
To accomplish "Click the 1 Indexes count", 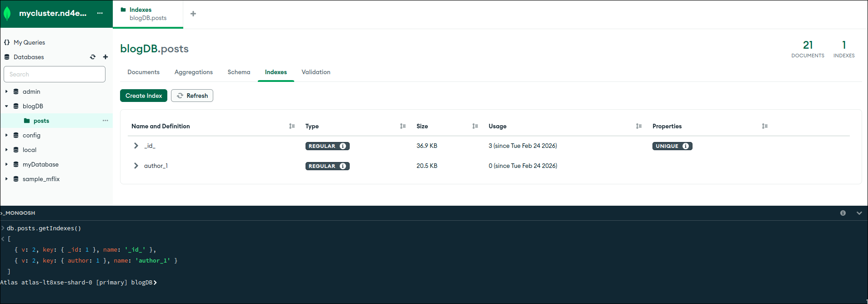I will [844, 49].
